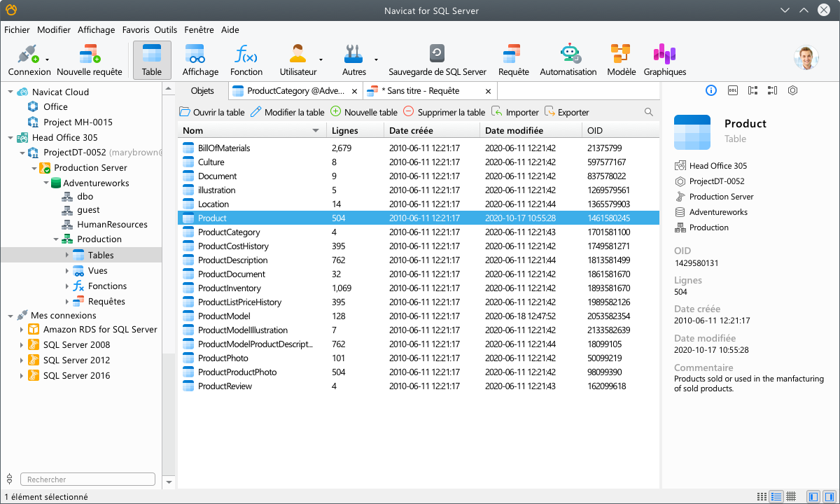The image size is (840, 504).
Task: Open the Outils menu
Action: pyautogui.click(x=166, y=30)
